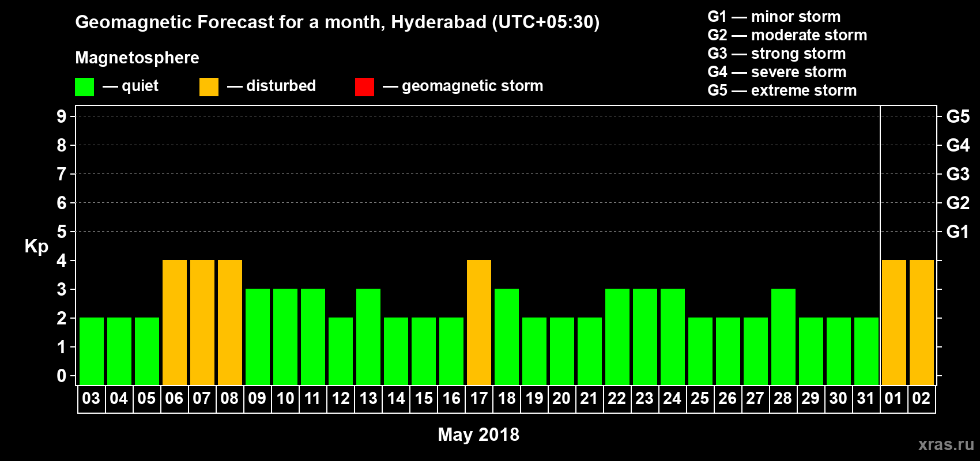The height and width of the screenshot is (461, 980).
Task: Click the G3 label on right axis
Action: (958, 174)
